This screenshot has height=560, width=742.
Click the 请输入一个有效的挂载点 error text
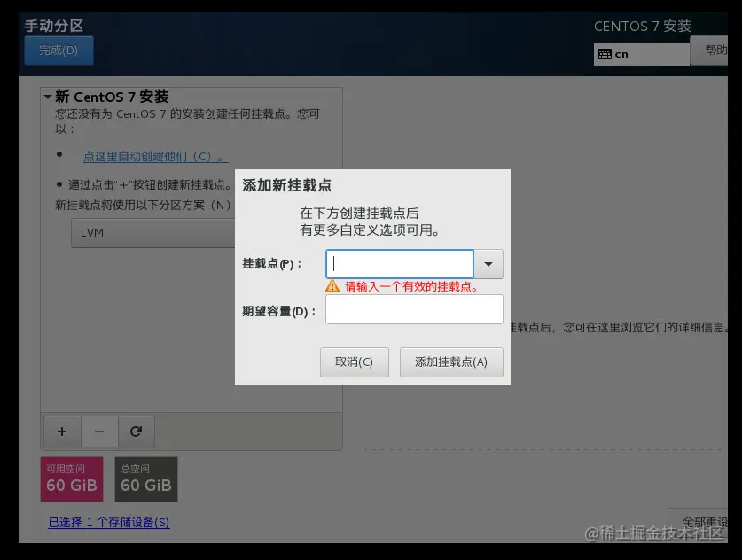pos(412,286)
